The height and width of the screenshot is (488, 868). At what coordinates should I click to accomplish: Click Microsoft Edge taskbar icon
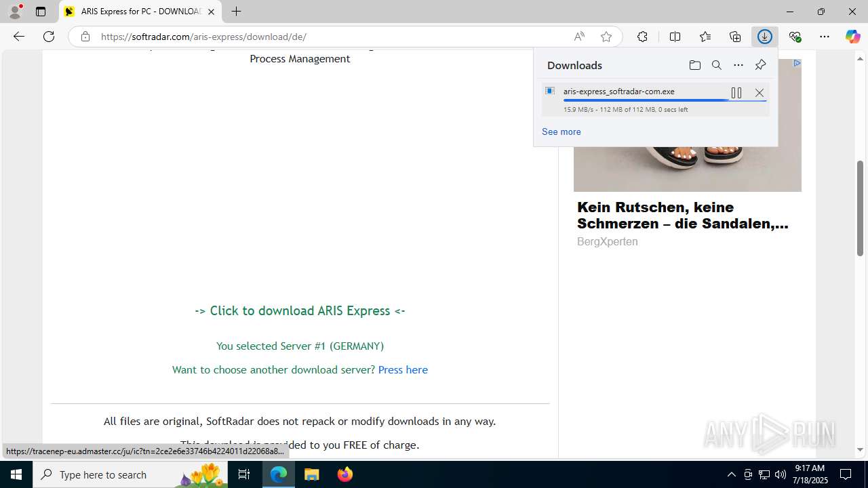279,474
